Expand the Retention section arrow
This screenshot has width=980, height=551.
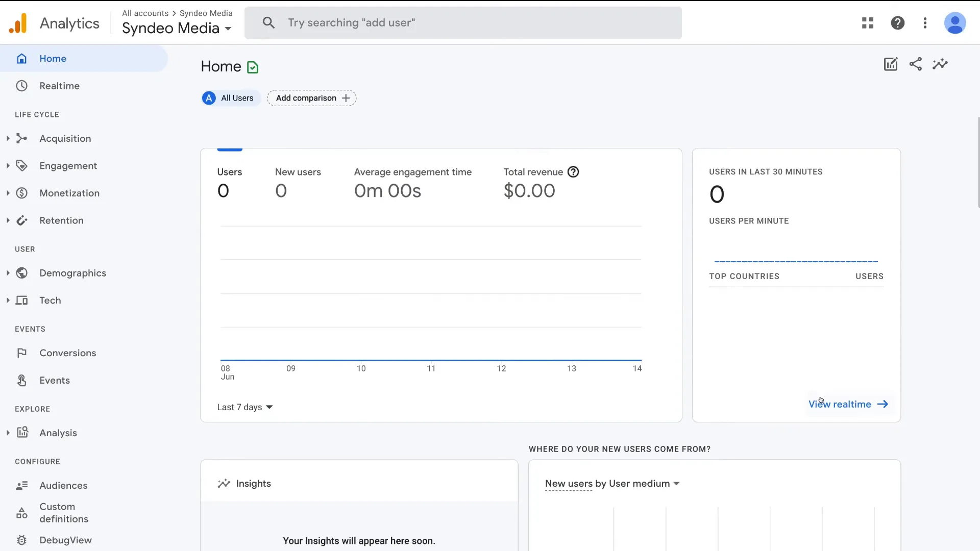(8, 220)
